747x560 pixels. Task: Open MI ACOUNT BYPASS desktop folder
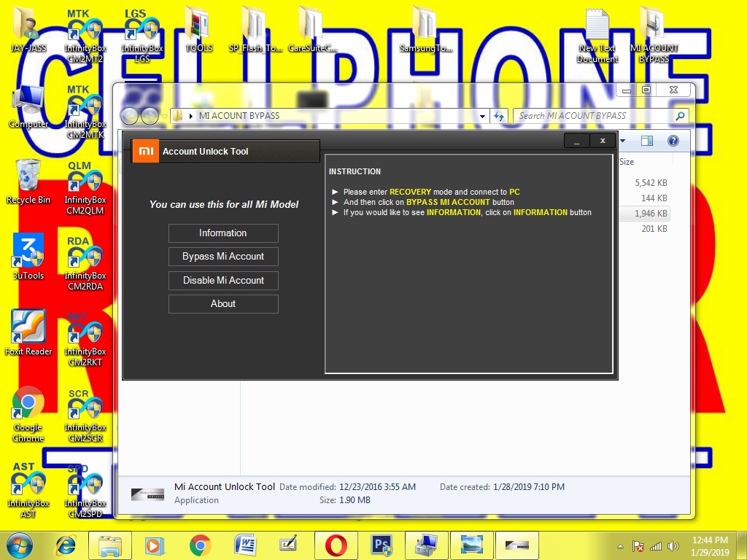[x=654, y=36]
